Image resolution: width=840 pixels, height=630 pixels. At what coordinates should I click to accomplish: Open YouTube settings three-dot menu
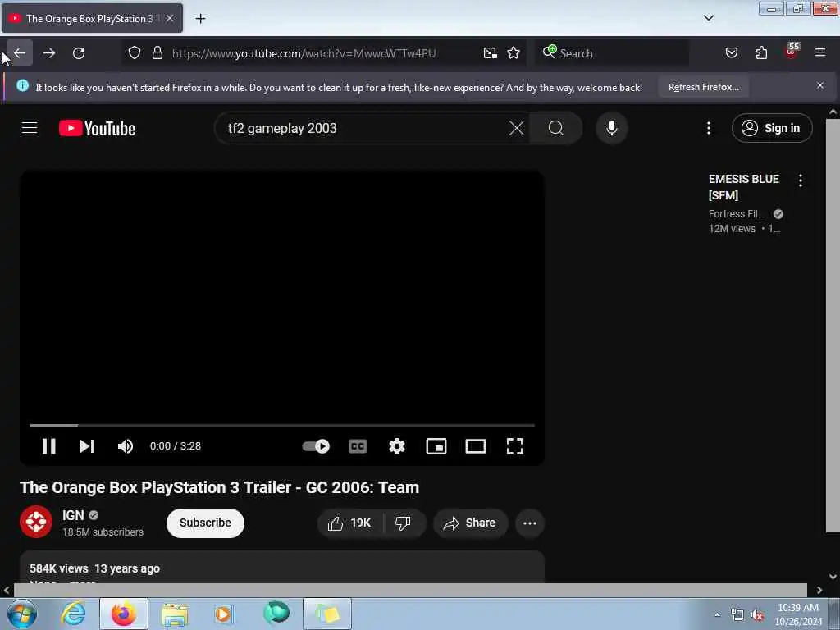[708, 128]
